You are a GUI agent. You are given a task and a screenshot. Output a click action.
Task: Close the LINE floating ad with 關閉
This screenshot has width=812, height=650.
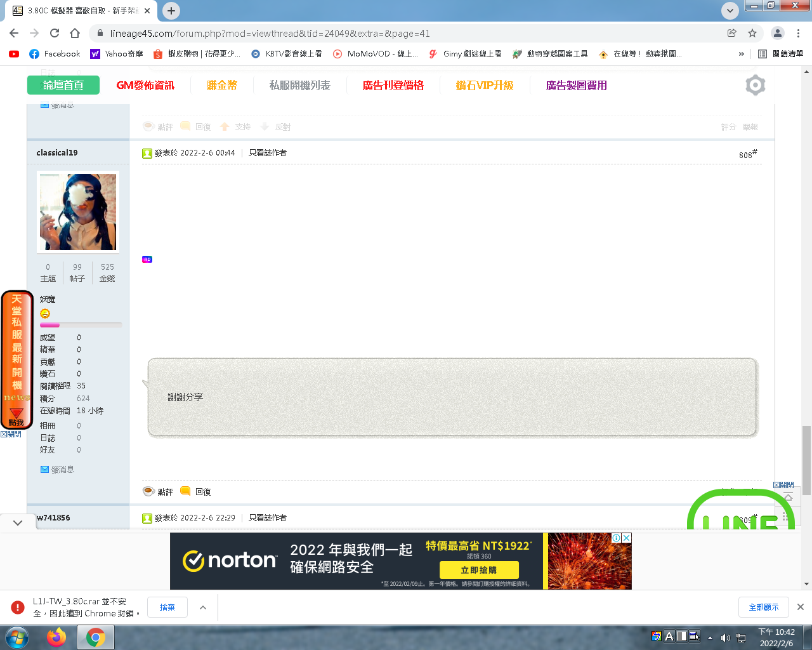tap(784, 485)
